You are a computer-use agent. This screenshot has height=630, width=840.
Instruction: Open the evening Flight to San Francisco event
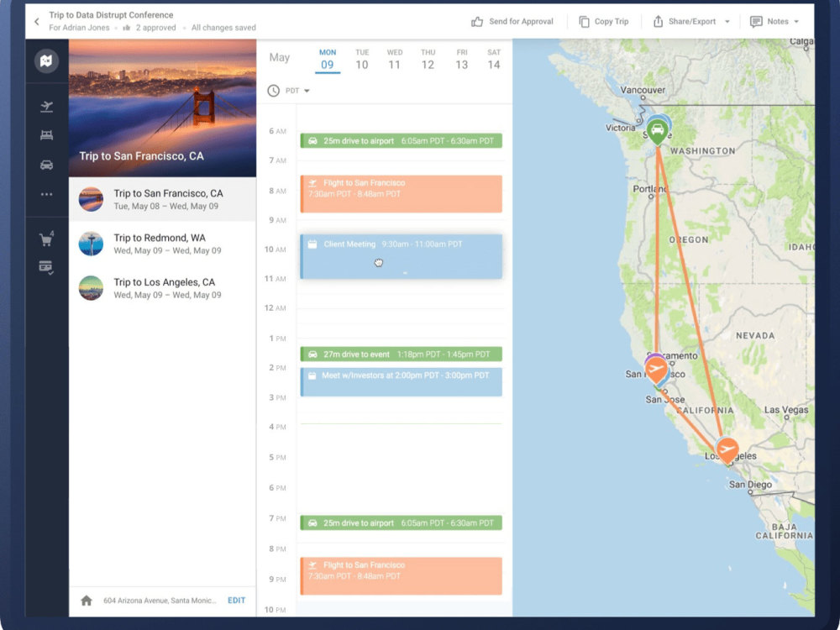(401, 576)
